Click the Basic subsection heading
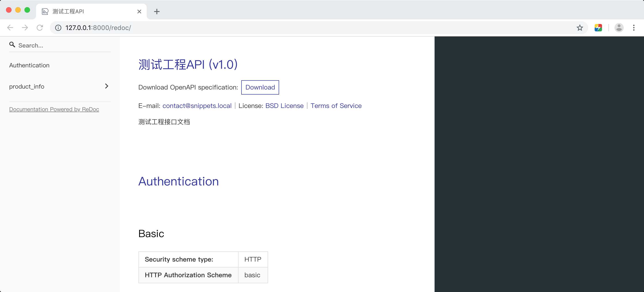644x292 pixels. pos(151,234)
